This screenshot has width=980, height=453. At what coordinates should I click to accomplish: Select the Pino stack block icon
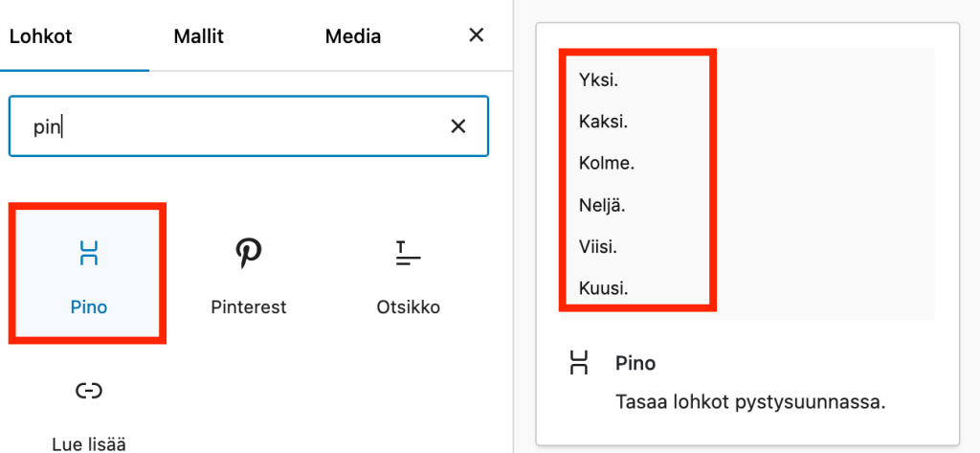coord(89,253)
